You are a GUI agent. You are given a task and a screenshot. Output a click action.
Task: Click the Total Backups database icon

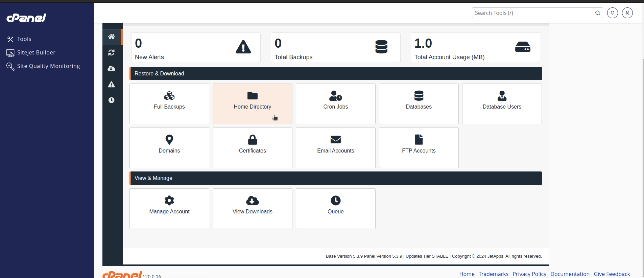click(x=381, y=47)
